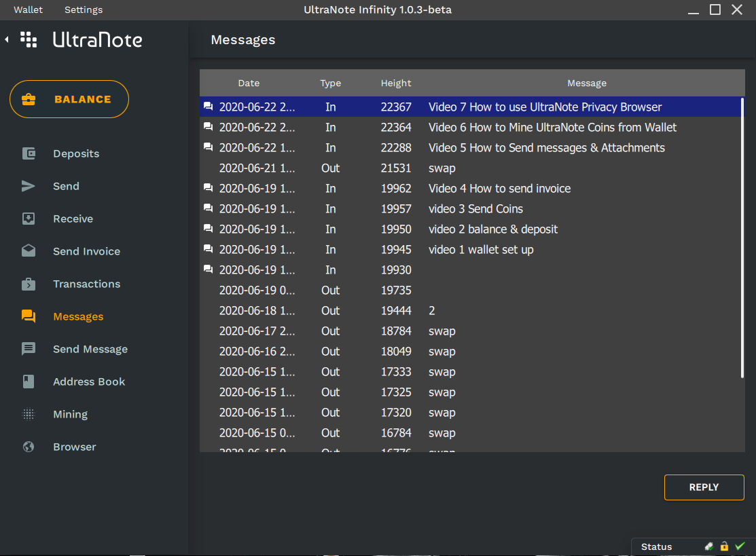This screenshot has height=556, width=756.
Task: Collapse the sidebar with the back arrow
Action: tap(7, 39)
